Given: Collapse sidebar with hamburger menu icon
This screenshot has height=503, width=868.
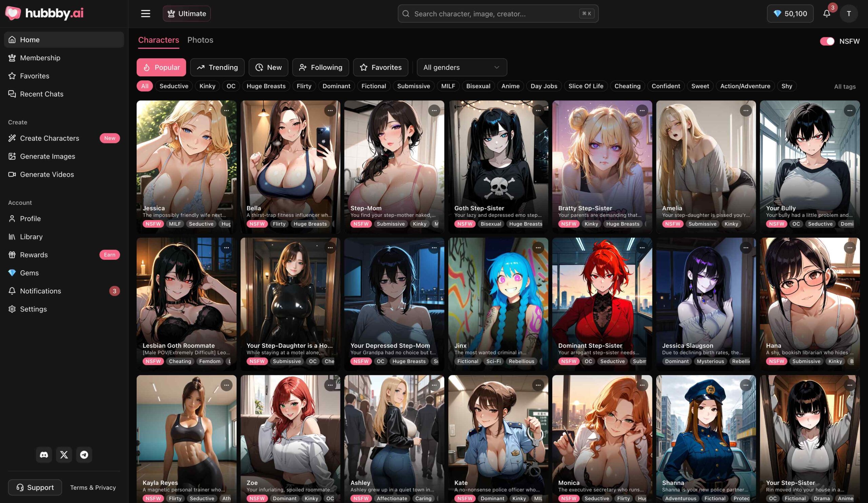Looking at the screenshot, I should (145, 14).
